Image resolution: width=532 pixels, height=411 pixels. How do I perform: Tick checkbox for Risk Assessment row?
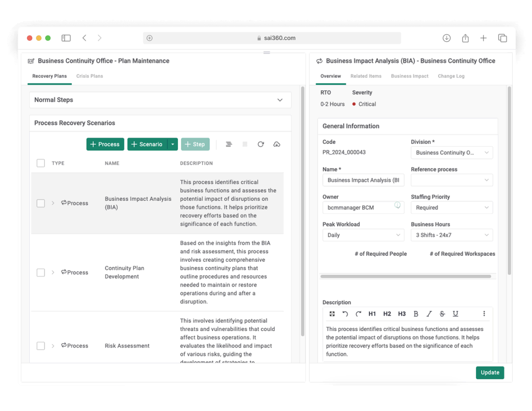pos(41,346)
